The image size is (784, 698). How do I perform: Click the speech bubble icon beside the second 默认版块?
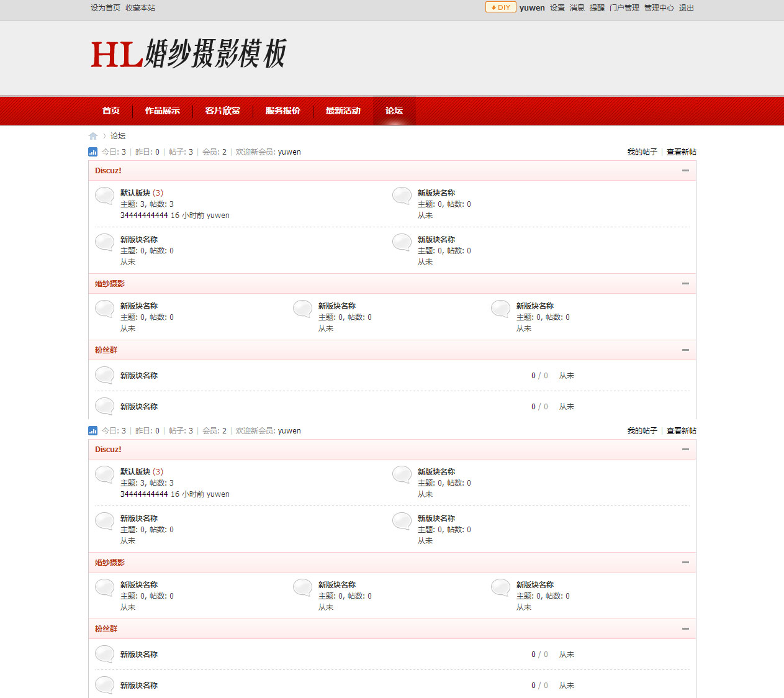104,475
